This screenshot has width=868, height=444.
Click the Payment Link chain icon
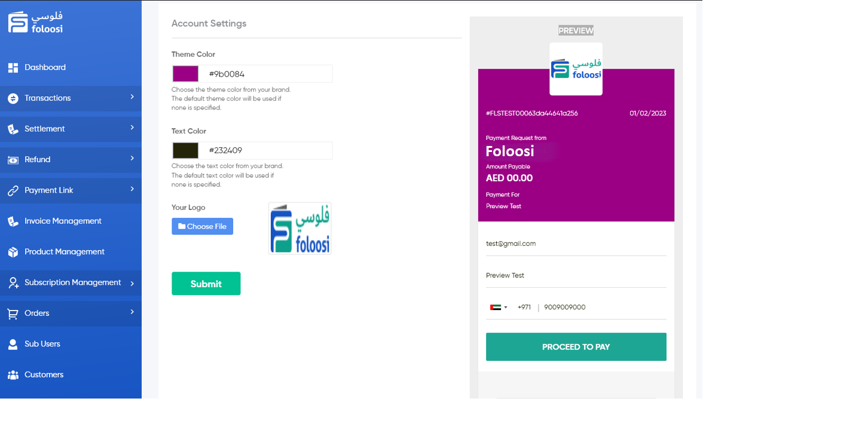(13, 190)
